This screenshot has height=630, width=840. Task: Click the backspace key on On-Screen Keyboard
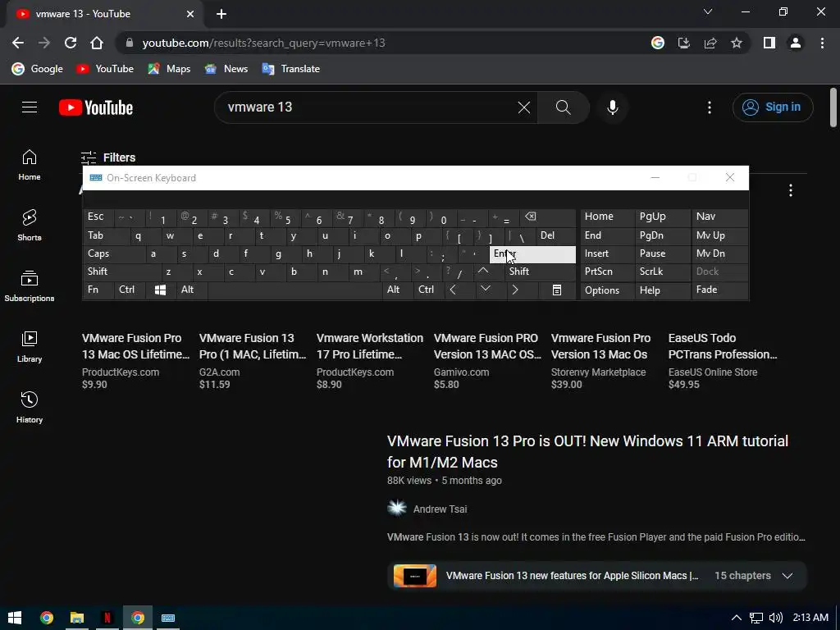click(549, 217)
